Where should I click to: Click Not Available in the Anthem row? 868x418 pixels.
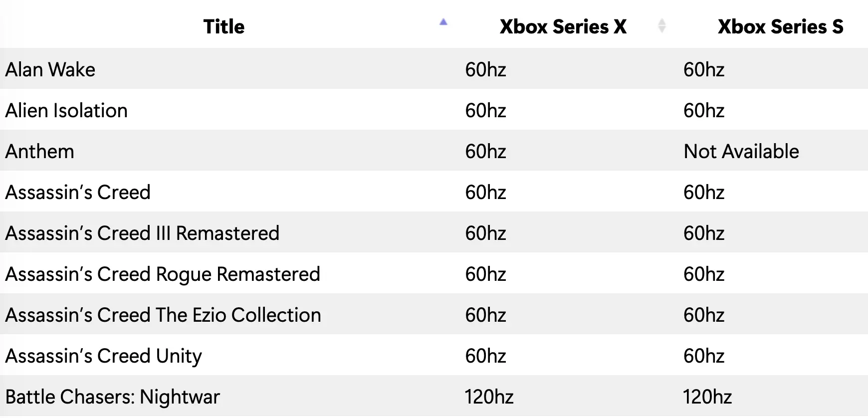741,152
